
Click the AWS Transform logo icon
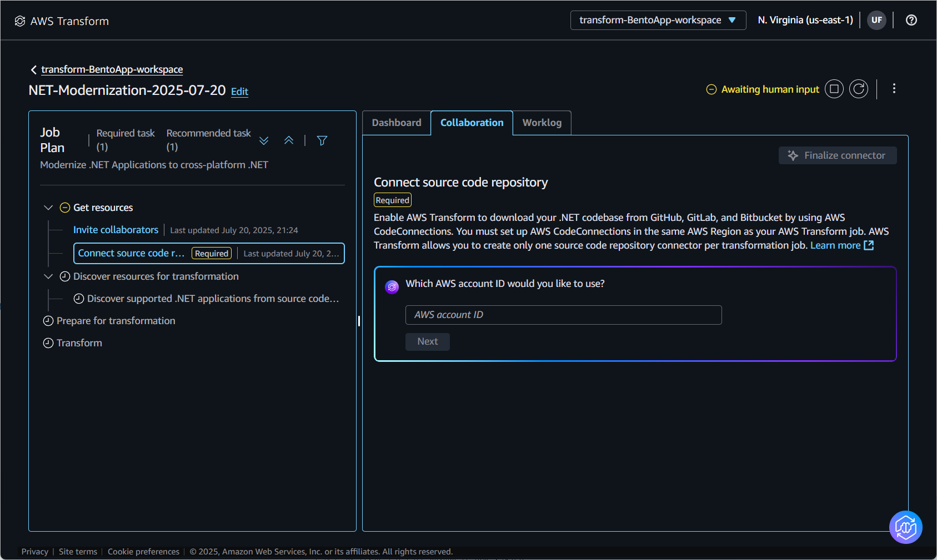pos(20,21)
